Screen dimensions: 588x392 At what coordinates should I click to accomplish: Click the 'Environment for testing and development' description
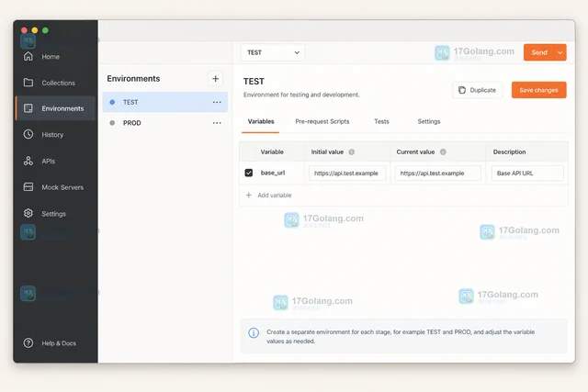click(x=301, y=95)
